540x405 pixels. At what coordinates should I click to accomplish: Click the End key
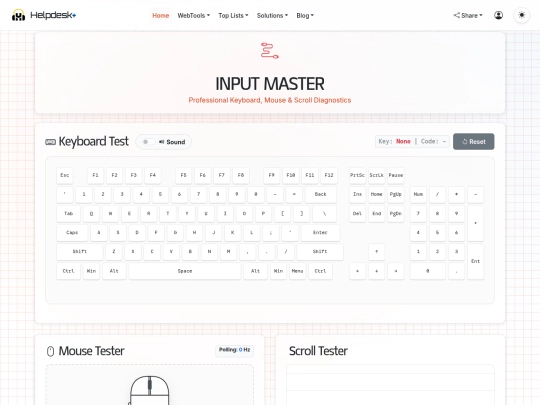(x=376, y=214)
